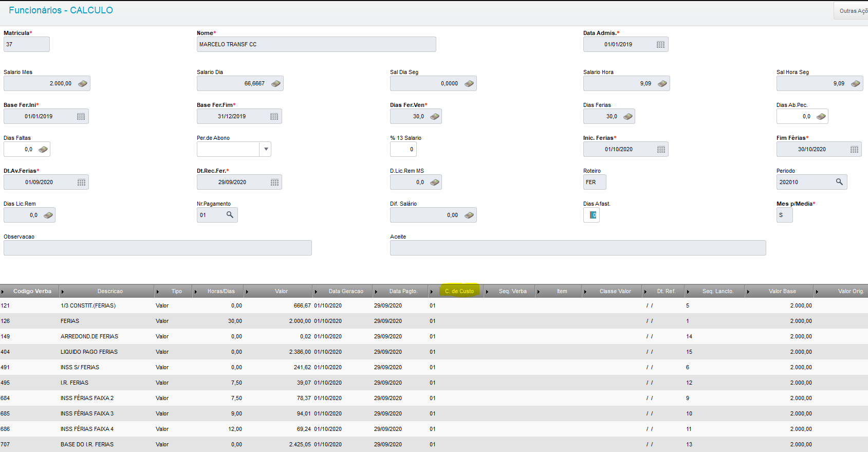Open Outras Ações menu button
This screenshot has height=452, width=868.
[x=851, y=11]
